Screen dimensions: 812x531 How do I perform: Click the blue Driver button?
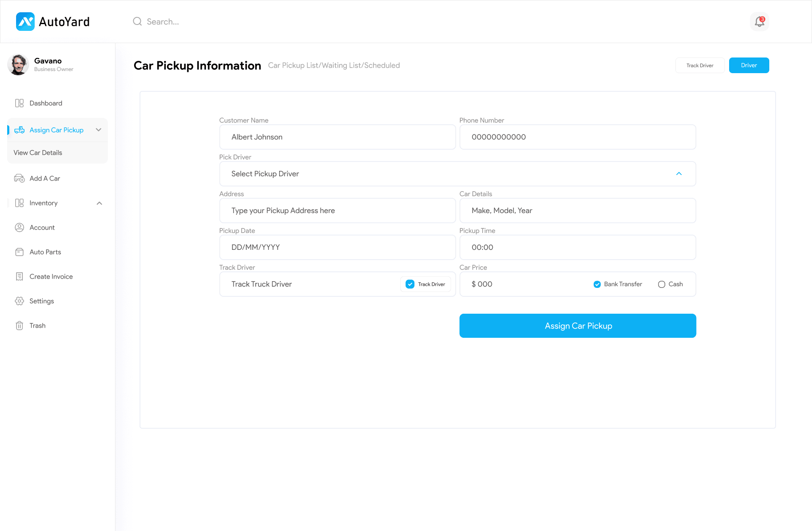point(749,65)
